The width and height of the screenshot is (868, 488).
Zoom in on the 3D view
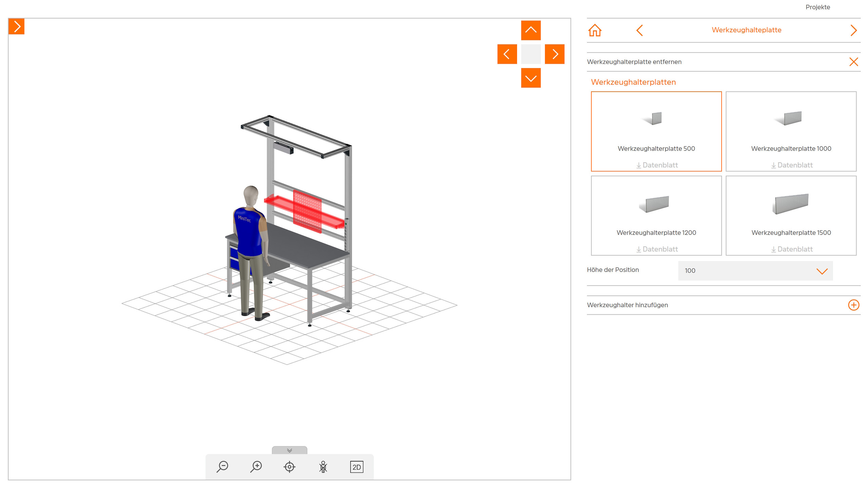pos(256,467)
